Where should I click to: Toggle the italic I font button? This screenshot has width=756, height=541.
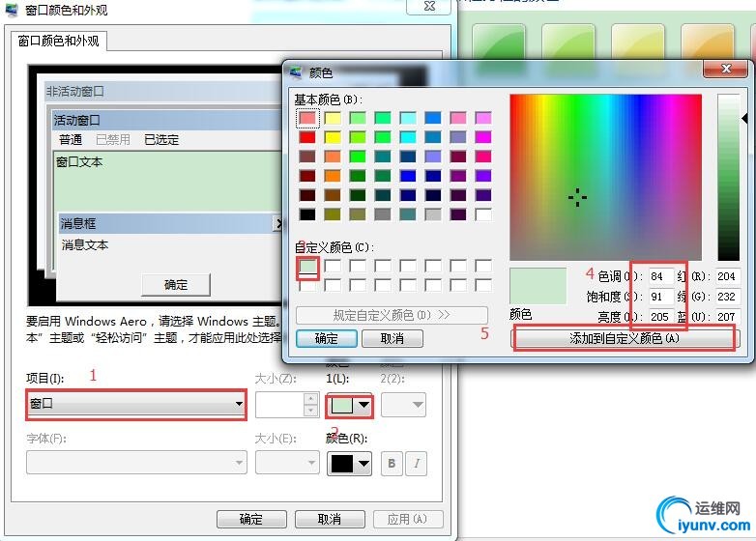(x=416, y=464)
